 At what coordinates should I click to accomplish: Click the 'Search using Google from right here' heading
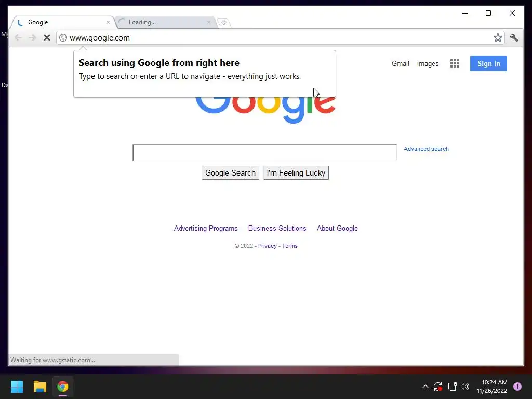(x=159, y=63)
